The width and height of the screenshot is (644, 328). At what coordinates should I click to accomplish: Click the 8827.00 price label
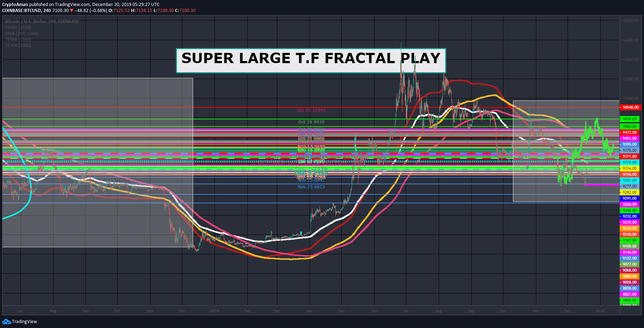(630, 294)
